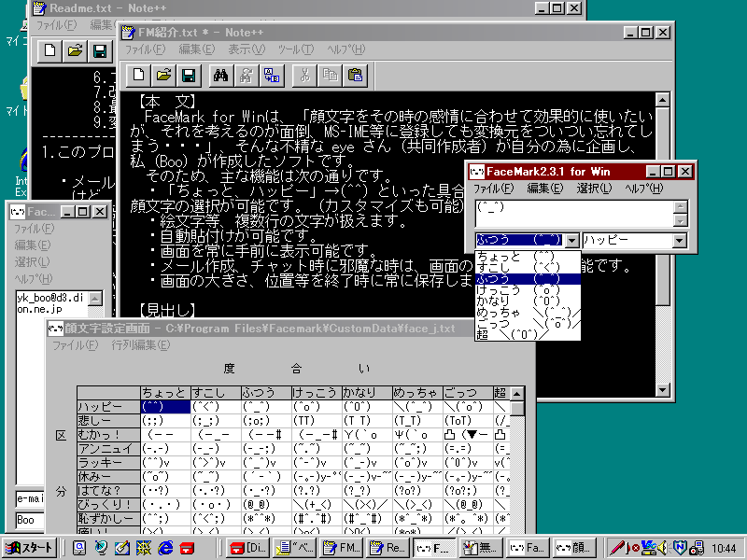This screenshot has height=560, width=747.
Task: Click the Norton N shield tray icon
Action: (x=680, y=548)
